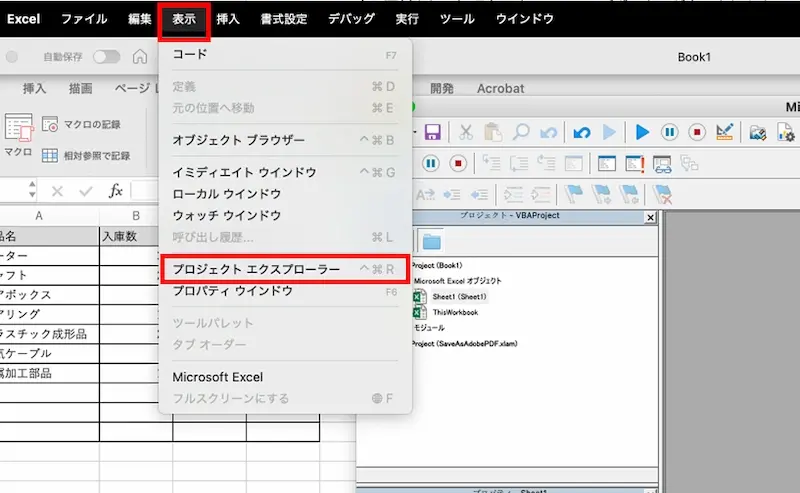
Task: Click the Next Bookmark flag icon
Action: 602,194
